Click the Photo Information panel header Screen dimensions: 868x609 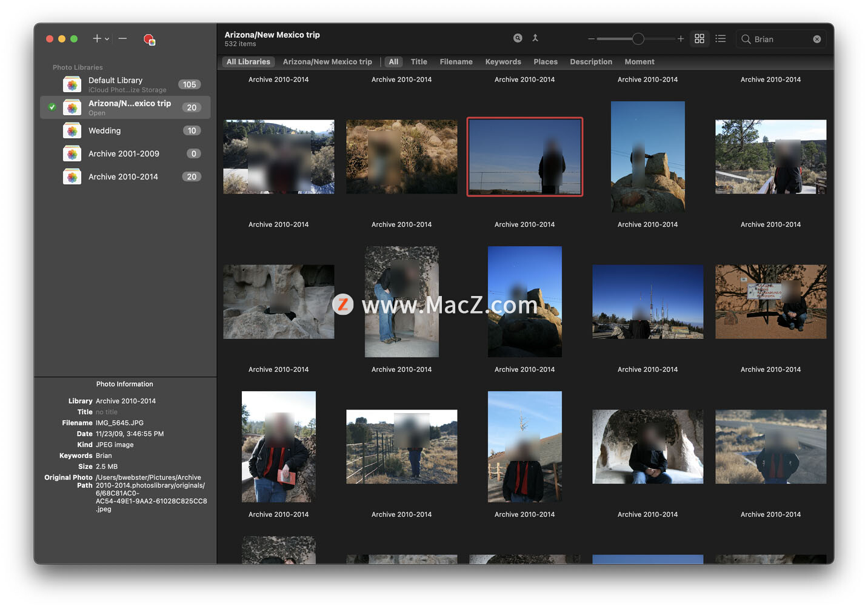click(125, 384)
